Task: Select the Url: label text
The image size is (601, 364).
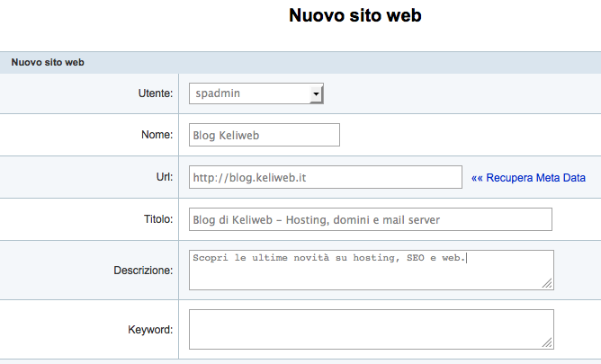Action: 163,177
